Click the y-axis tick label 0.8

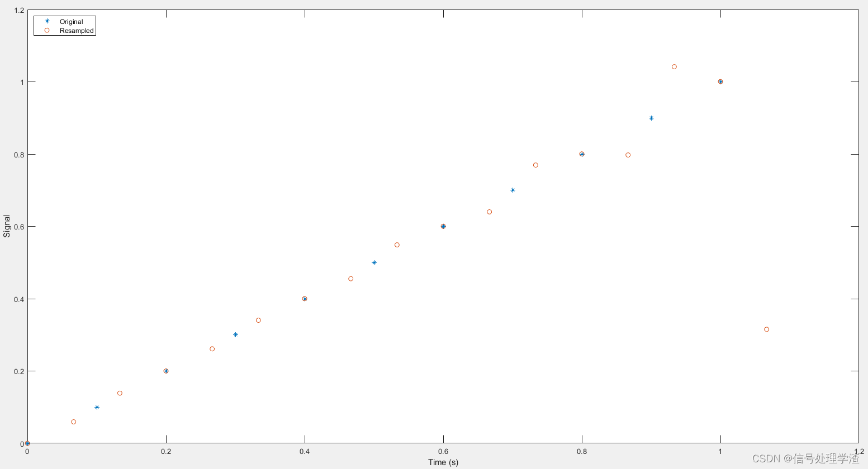pyautogui.click(x=19, y=154)
